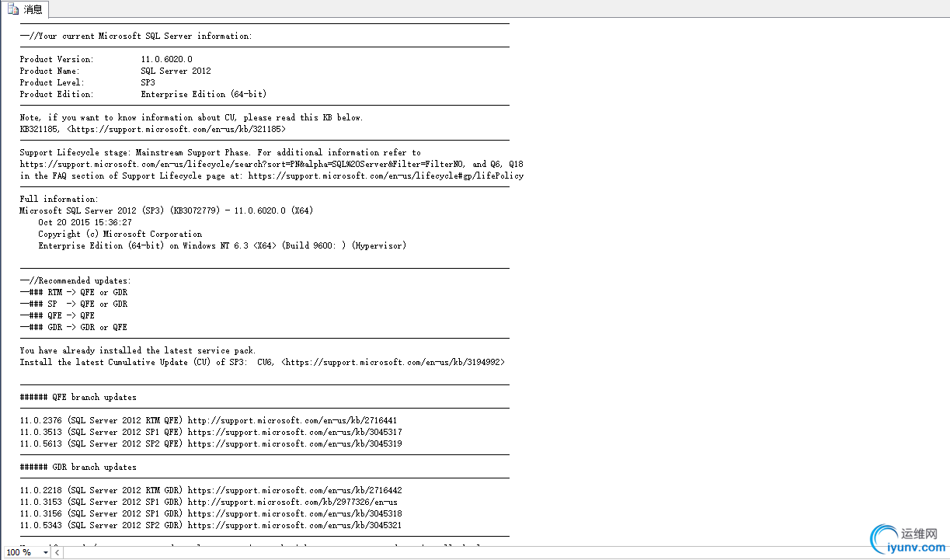950x560 pixels.
Task: Click the 11.0.2218 RTM GDR line
Action: point(211,490)
